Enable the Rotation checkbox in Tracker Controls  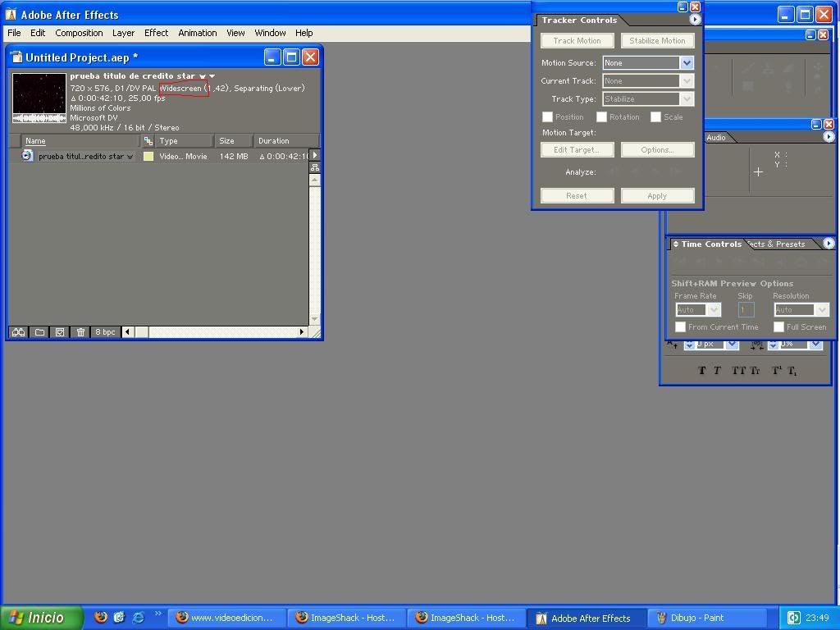pos(601,116)
